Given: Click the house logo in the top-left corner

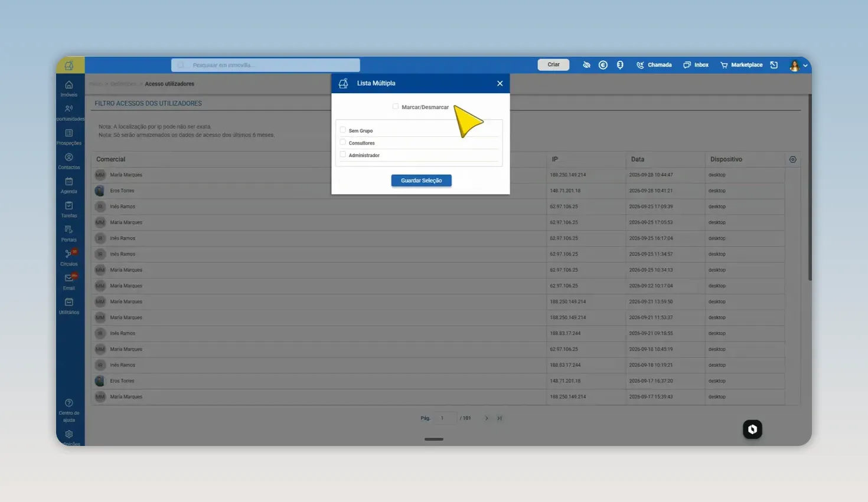Looking at the screenshot, I should click(69, 65).
